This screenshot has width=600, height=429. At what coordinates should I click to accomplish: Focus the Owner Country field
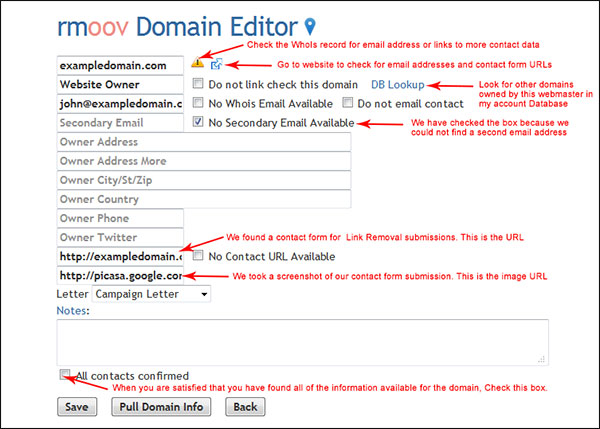[x=204, y=199]
